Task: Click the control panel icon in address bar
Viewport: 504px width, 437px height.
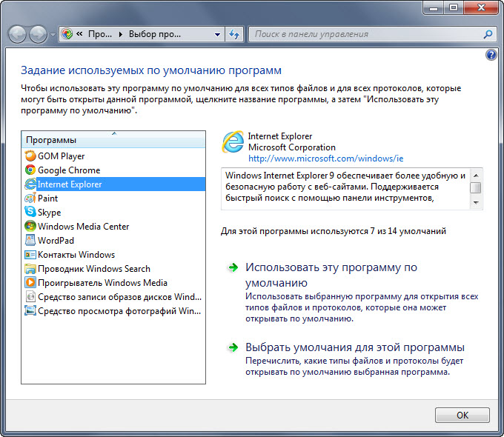Action: tap(67, 34)
